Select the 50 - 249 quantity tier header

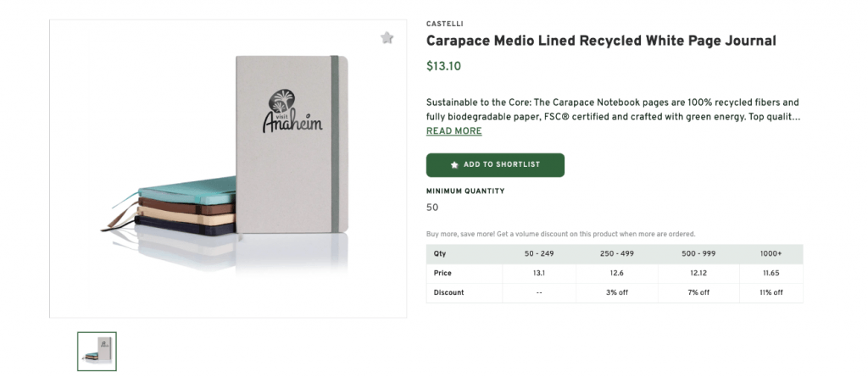point(539,254)
